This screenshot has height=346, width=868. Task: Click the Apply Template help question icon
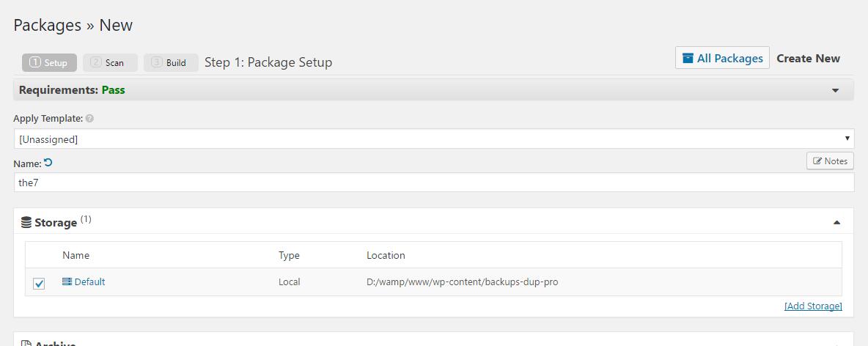(89, 119)
